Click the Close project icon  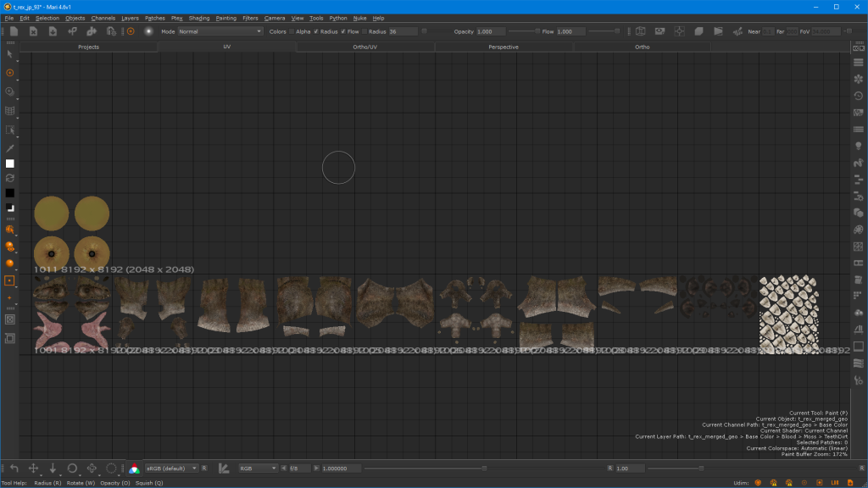pos(33,31)
